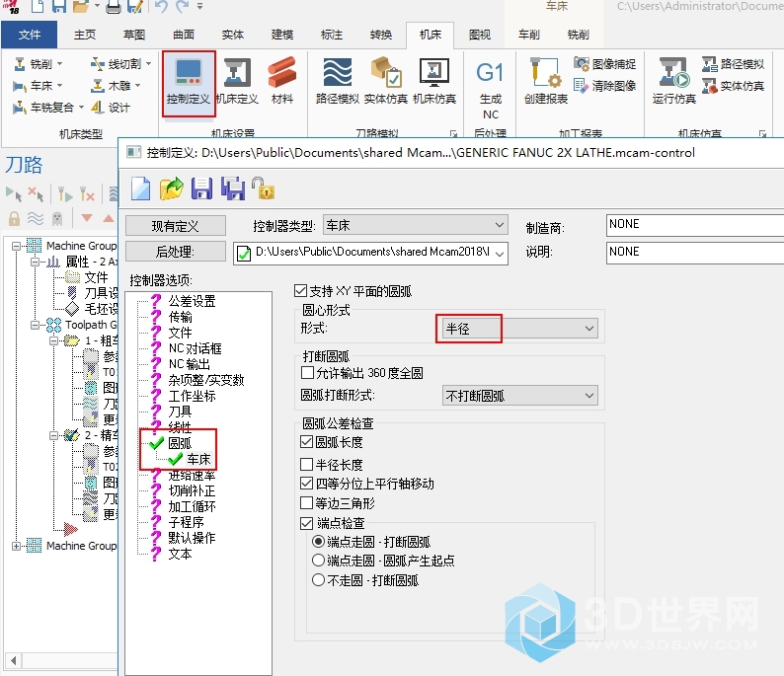Switch to 实体 ribbon tab
Viewport: 784px width, 676px height.
pyautogui.click(x=232, y=35)
